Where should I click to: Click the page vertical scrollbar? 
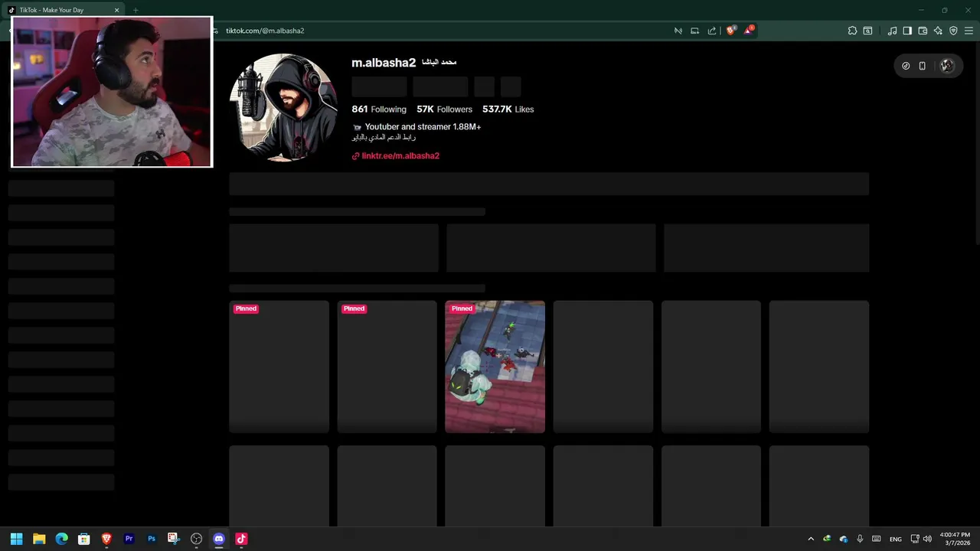tap(976, 145)
